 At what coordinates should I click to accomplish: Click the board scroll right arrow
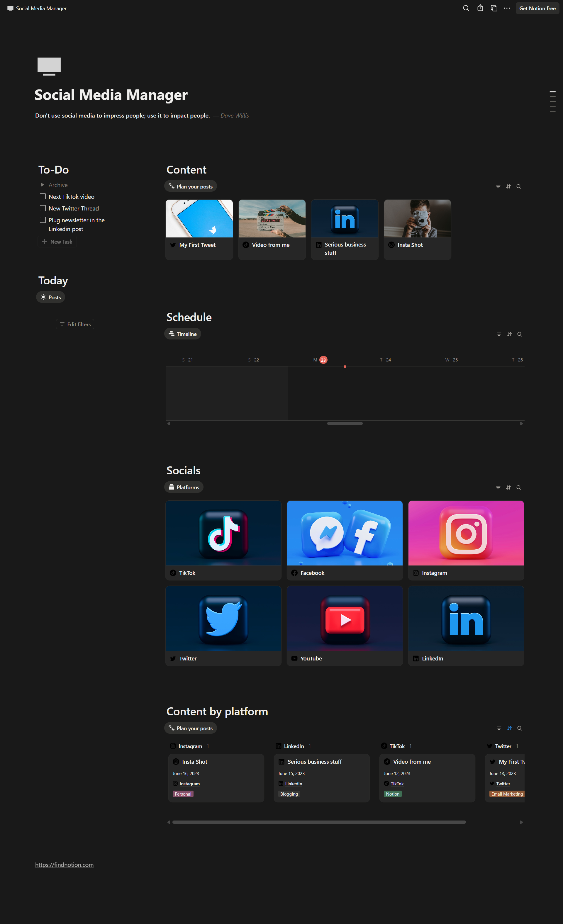pyautogui.click(x=521, y=822)
